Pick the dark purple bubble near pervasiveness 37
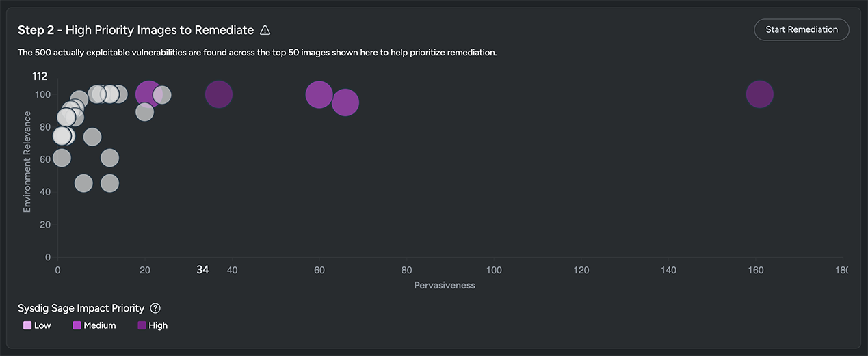The width and height of the screenshot is (868, 356). coord(219,94)
